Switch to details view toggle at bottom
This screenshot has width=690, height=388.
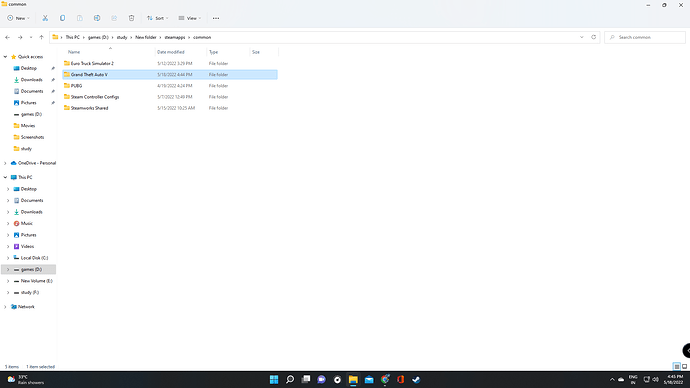pyautogui.click(x=677, y=366)
